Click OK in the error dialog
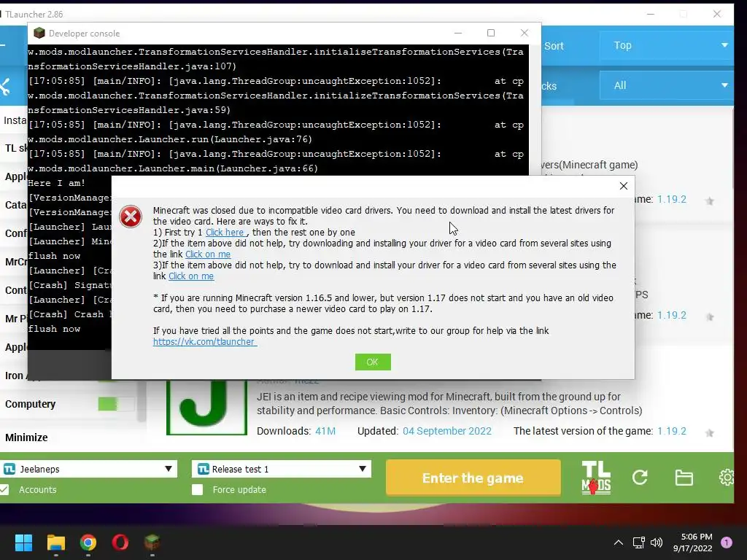 373,362
